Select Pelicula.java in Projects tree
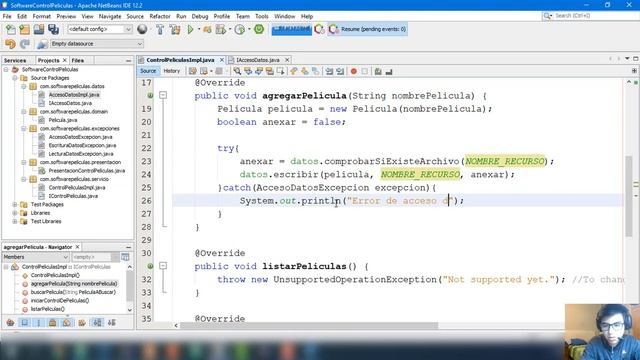 pos(63,120)
